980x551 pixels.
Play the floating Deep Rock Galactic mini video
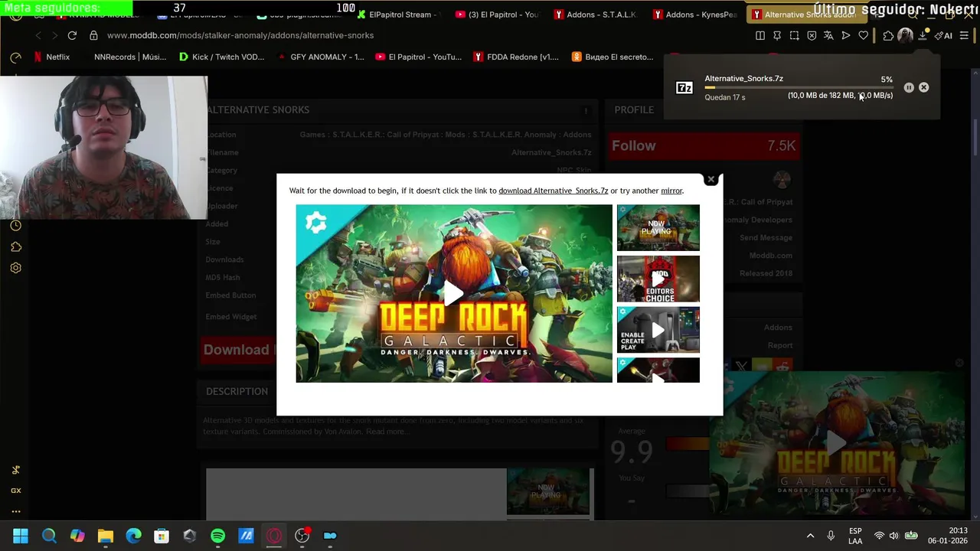click(835, 442)
